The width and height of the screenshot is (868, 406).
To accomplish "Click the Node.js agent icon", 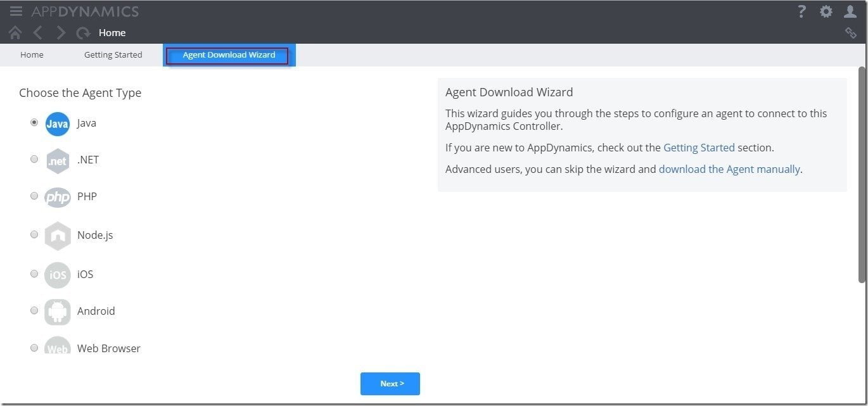I will 58,236.
